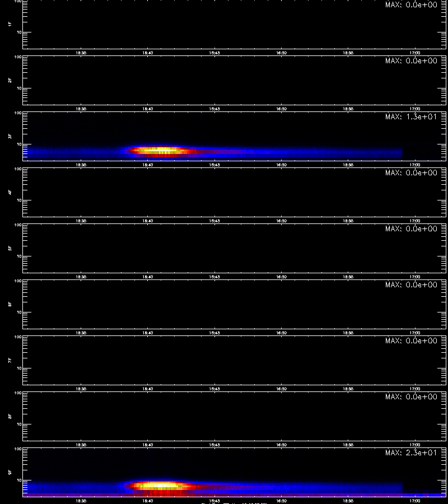The width and height of the screenshot is (448, 504).
Task: Select MAX: 0.0e+00 text in the 7F panel
Action: point(411,340)
